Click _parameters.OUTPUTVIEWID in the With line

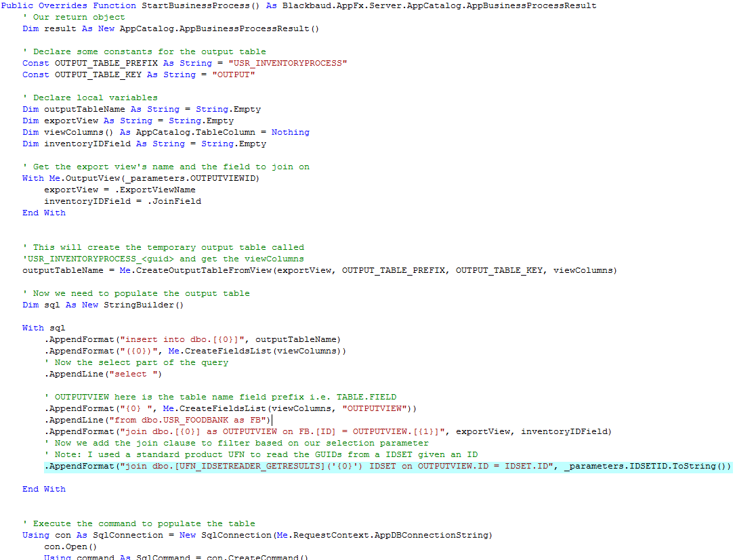[190, 179]
